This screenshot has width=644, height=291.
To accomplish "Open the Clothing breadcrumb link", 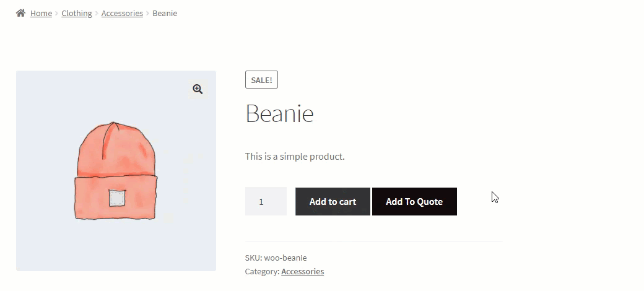I will (x=77, y=13).
